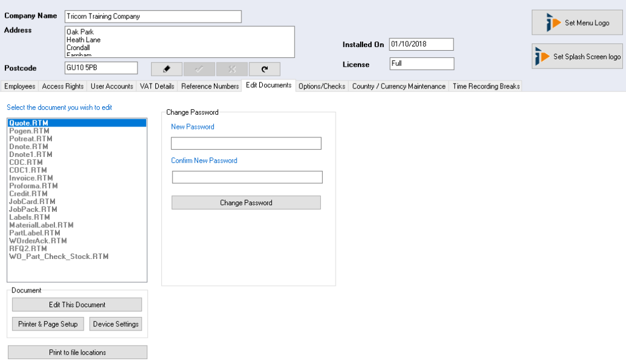This screenshot has height=364, width=626.
Task: Focus the New Password input field
Action: click(x=246, y=144)
